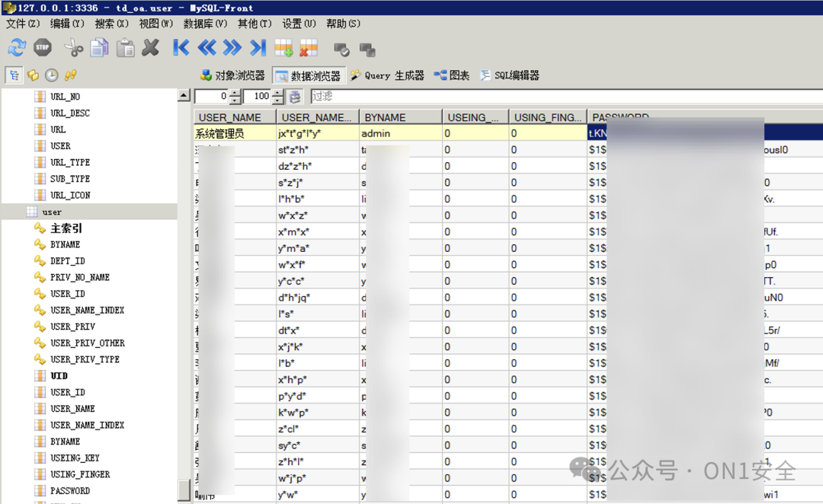Image resolution: width=823 pixels, height=504 pixels.
Task: Click the offset spinner arrows
Action: click(235, 97)
